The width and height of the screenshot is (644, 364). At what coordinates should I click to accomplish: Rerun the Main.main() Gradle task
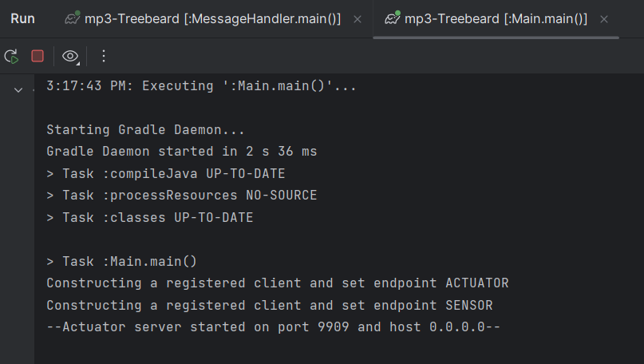point(11,57)
